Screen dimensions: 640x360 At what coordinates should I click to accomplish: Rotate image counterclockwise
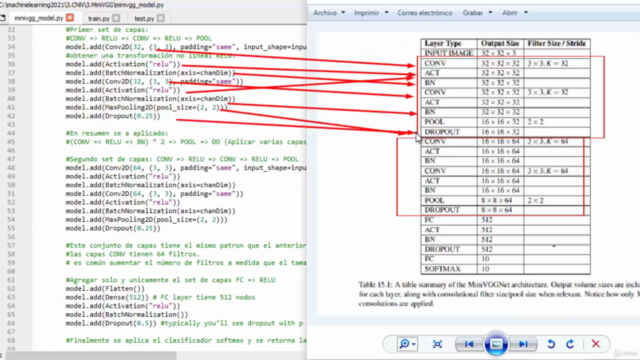(x=551, y=344)
